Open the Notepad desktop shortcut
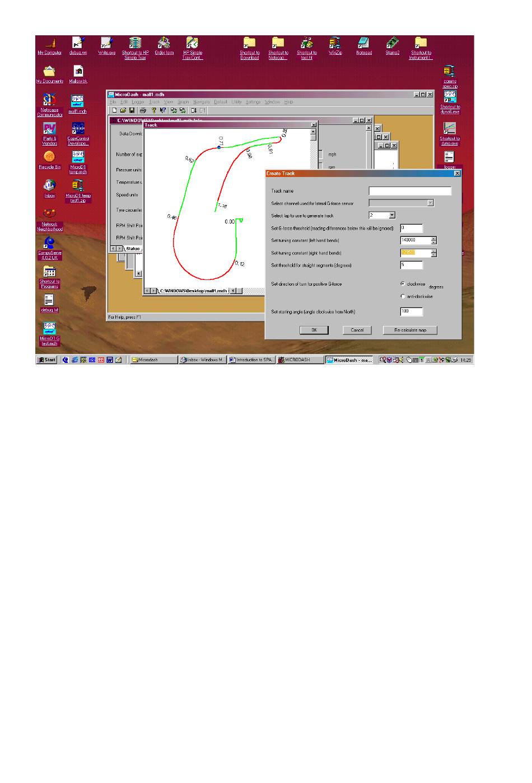Screen dimensions: 532x783 [x=364, y=46]
